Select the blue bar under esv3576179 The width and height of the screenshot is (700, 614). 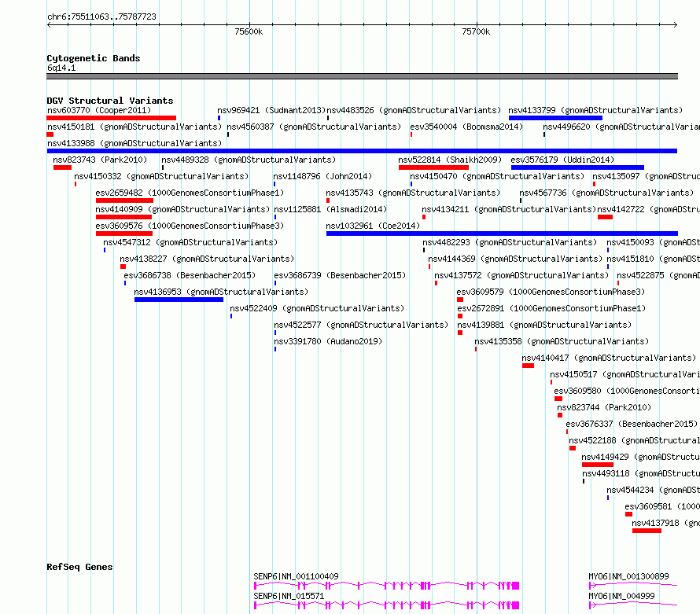coord(577,167)
